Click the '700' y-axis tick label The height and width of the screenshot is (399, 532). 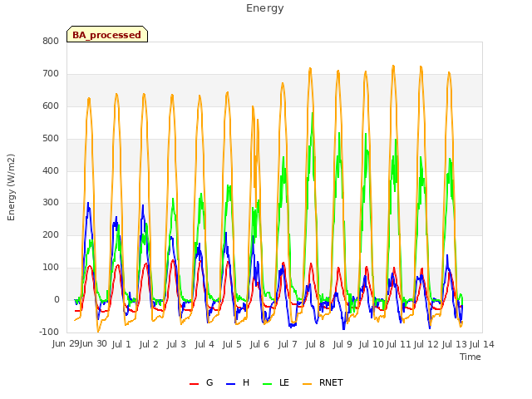coord(51,74)
